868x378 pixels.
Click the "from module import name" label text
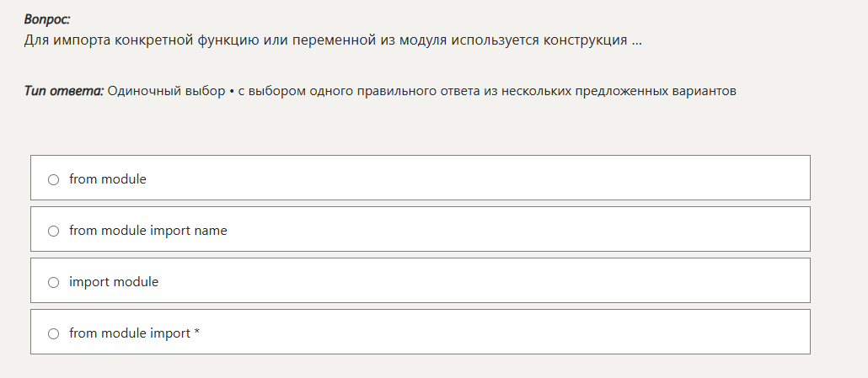[x=148, y=231]
